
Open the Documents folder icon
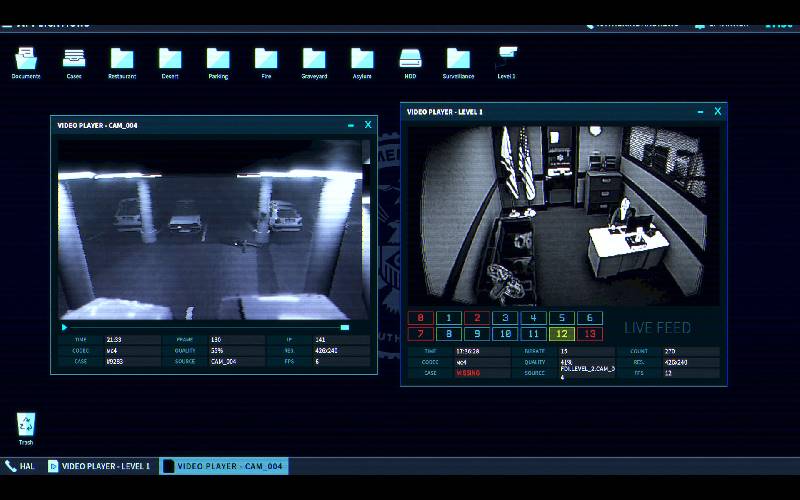(x=26, y=59)
